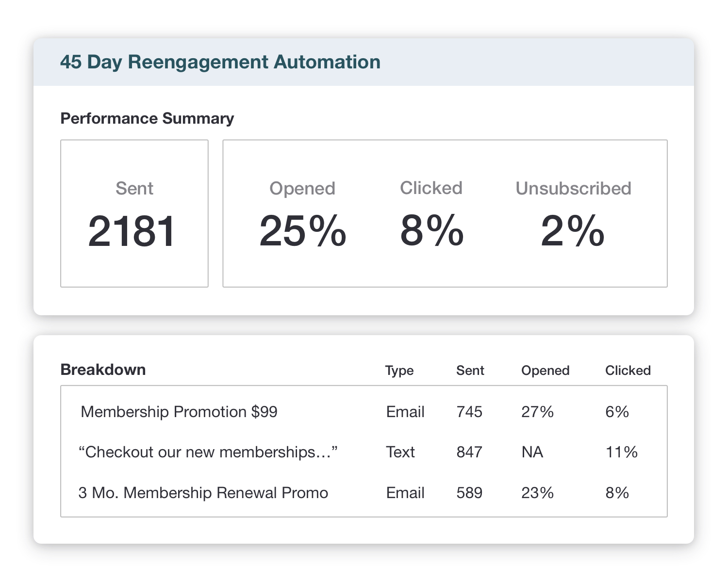This screenshot has height=582, width=728.
Task: Click the 589 sent count value
Action: coord(469,493)
